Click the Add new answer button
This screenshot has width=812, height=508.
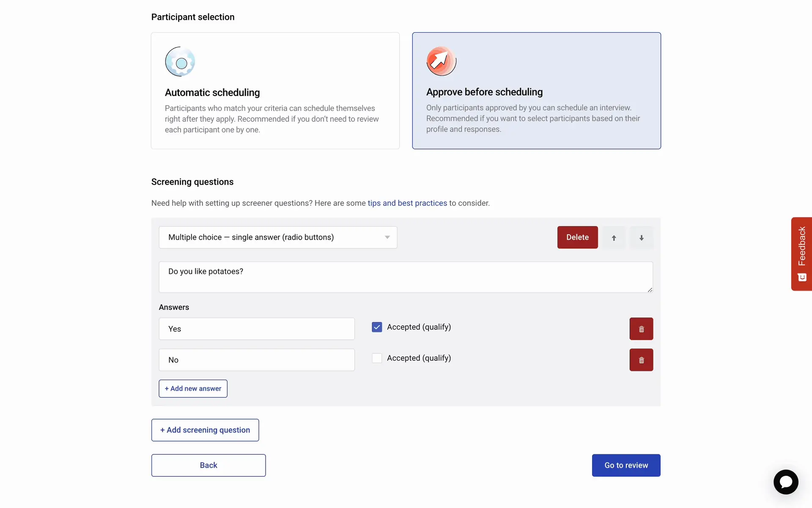pos(193,389)
